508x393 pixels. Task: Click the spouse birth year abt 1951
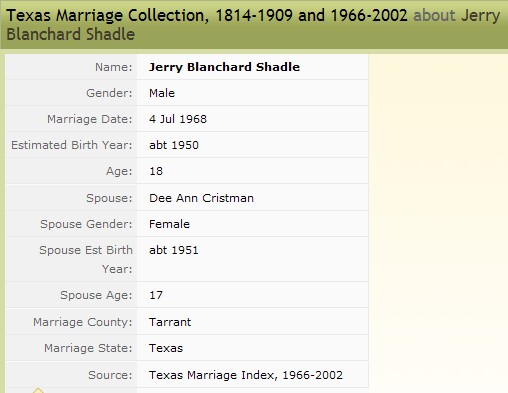click(174, 250)
